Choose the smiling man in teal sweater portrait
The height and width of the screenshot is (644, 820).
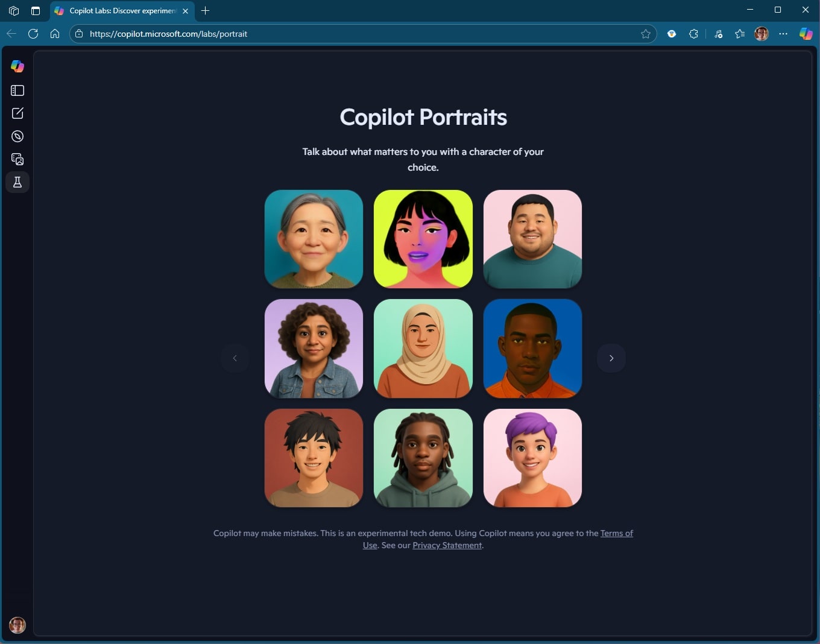[532, 239]
